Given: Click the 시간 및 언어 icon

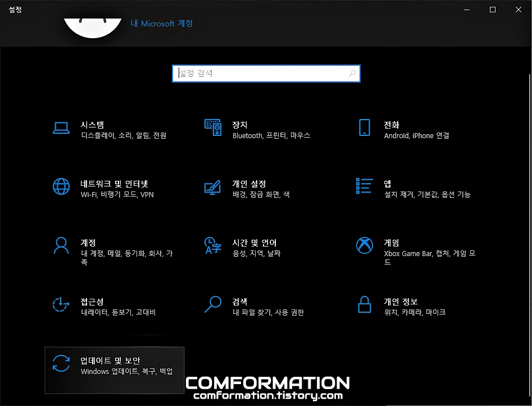Looking at the screenshot, I should (x=213, y=245).
